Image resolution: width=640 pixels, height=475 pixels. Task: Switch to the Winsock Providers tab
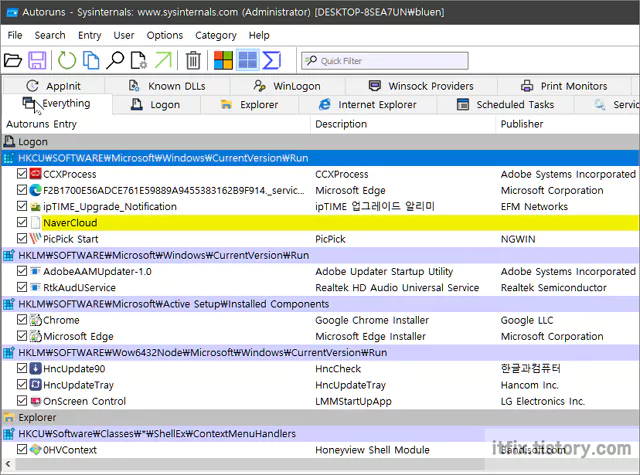click(421, 86)
